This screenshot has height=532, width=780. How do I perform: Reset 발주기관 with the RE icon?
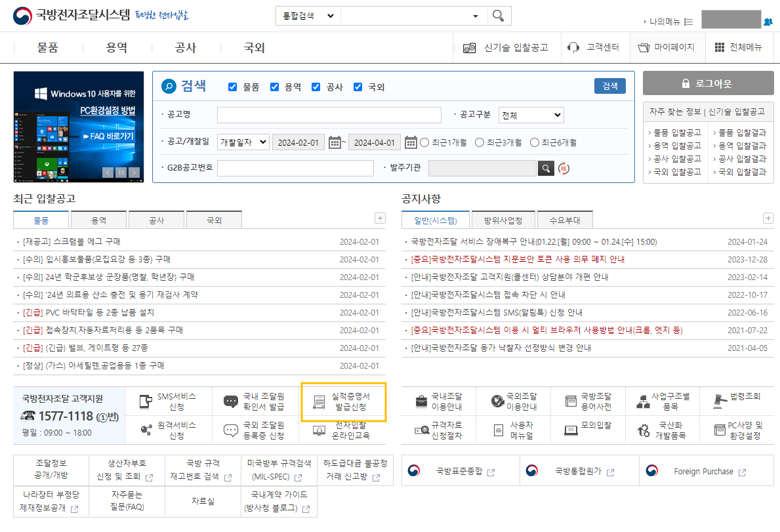point(564,169)
